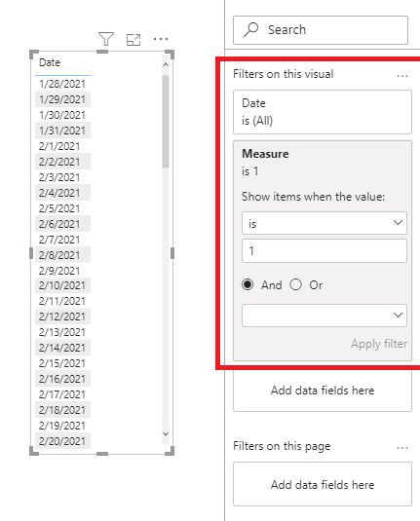The image size is (420, 521).
Task: Select the 2/4/2021 row
Action: coord(62,193)
